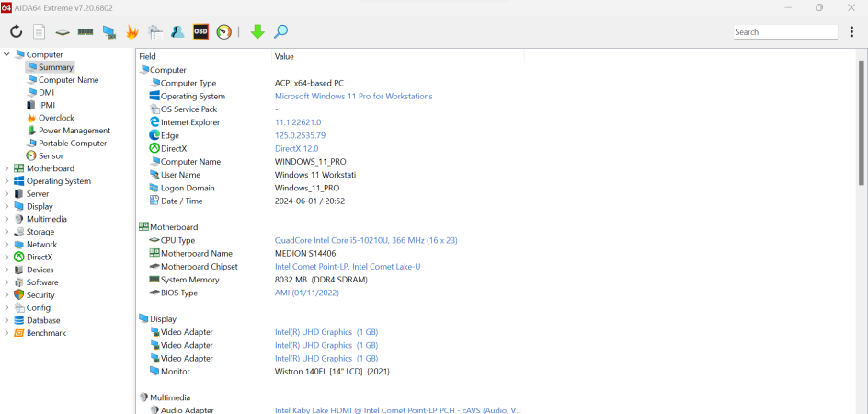Viewport: 868px width, 414px height.
Task: Open the Intel Kaby Lake HDMI audio link
Action: coord(398,410)
